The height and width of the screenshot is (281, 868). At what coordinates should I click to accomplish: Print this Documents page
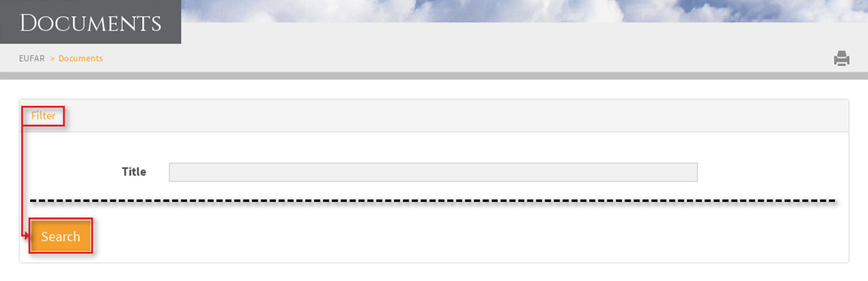(x=841, y=58)
